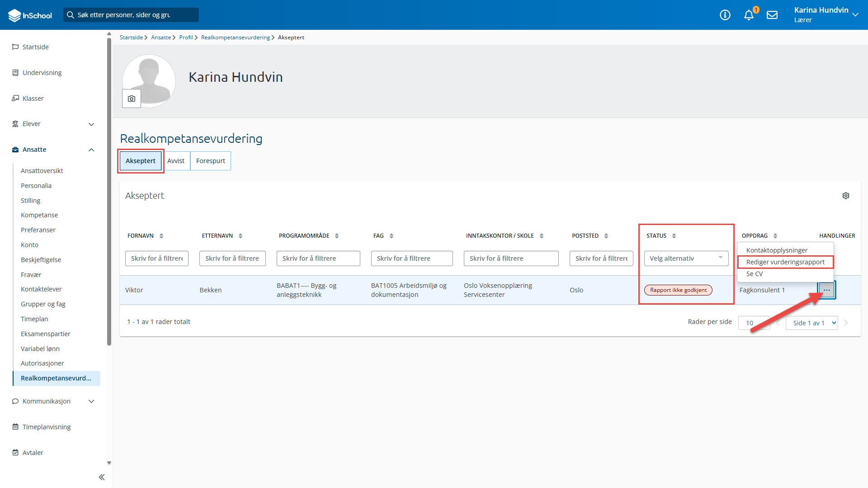Image resolution: width=868 pixels, height=488 pixels.
Task: Switch to the Avvist tab
Action: point(176,161)
